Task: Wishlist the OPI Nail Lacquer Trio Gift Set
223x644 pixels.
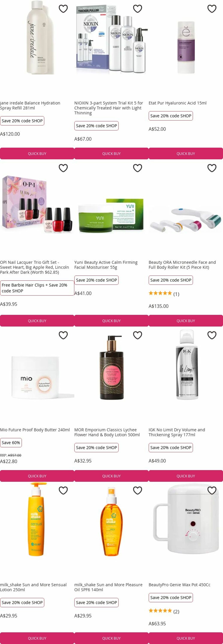Action: coord(63,168)
